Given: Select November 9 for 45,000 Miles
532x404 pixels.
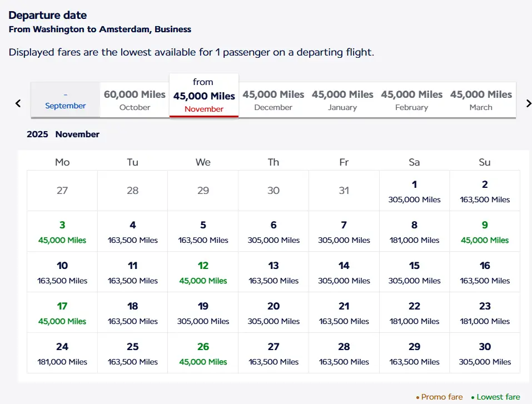Looking at the screenshot, I should click(x=485, y=232).
